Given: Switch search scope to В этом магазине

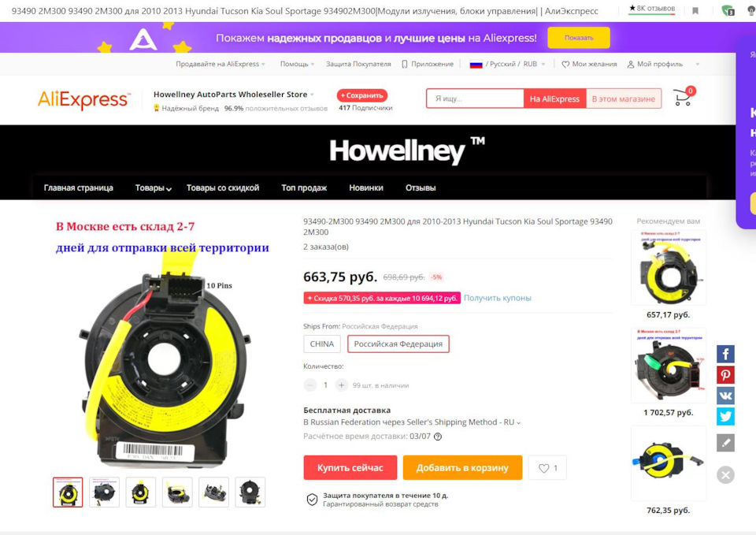Looking at the screenshot, I should 624,99.
